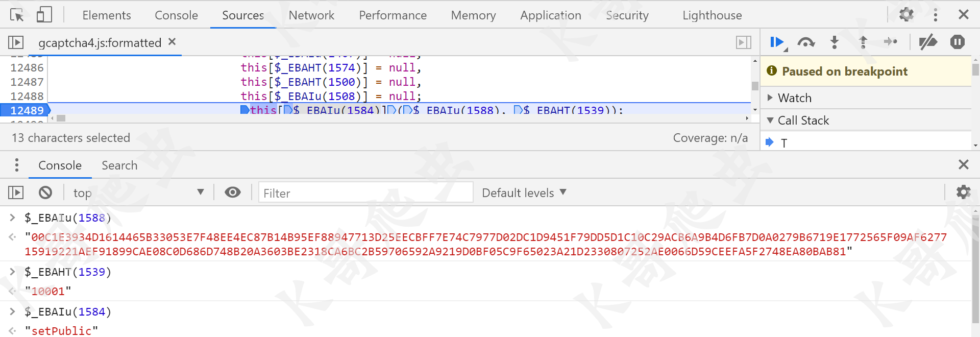Open the Elements tab
This screenshot has height=337, width=980.
[107, 15]
